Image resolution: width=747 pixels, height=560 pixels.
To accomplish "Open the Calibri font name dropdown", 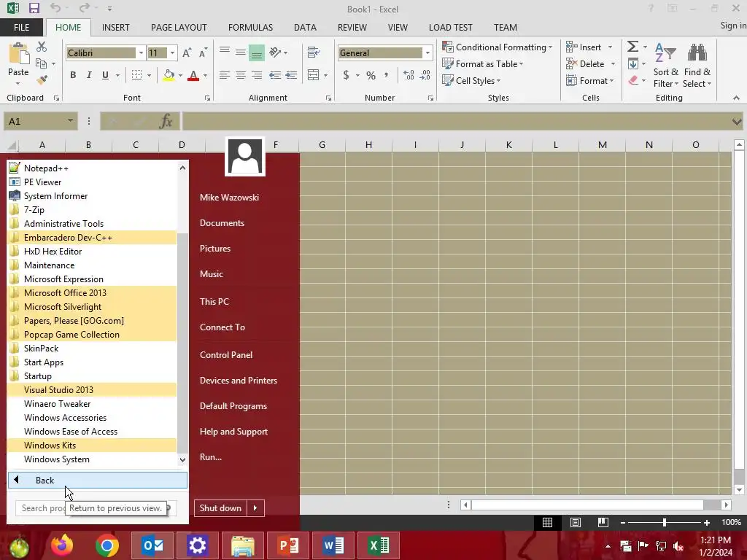I will pos(141,52).
